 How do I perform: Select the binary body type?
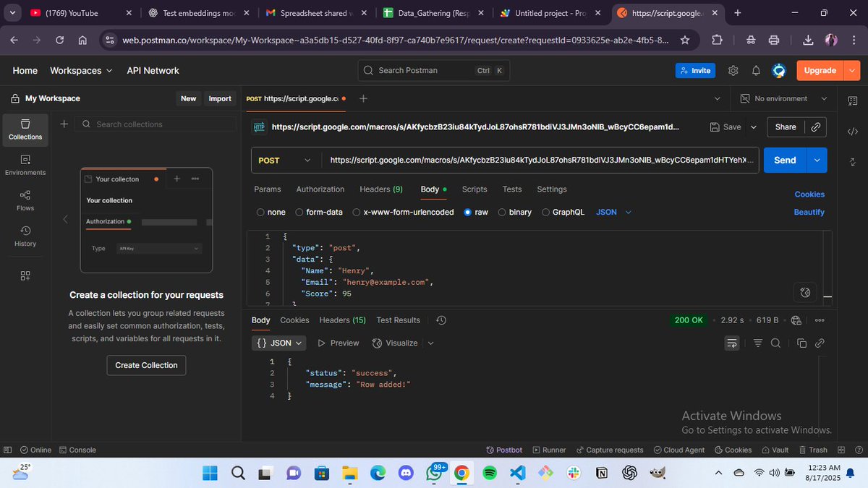514,213
